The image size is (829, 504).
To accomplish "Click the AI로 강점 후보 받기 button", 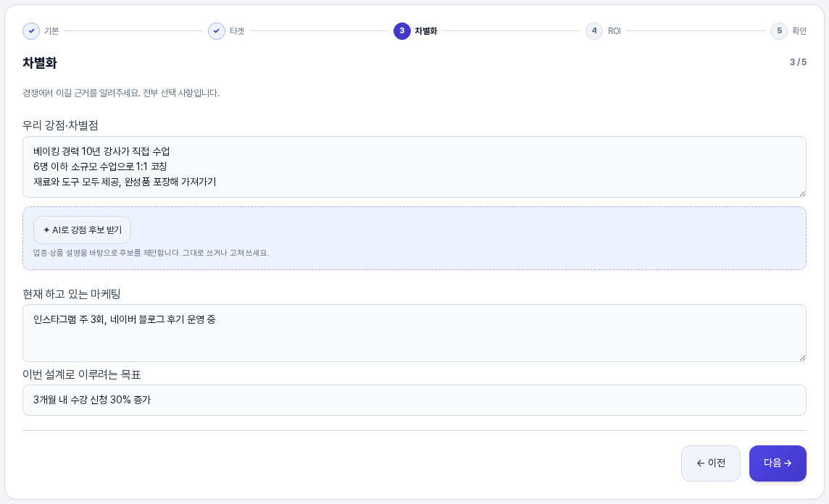I will pos(82,230).
